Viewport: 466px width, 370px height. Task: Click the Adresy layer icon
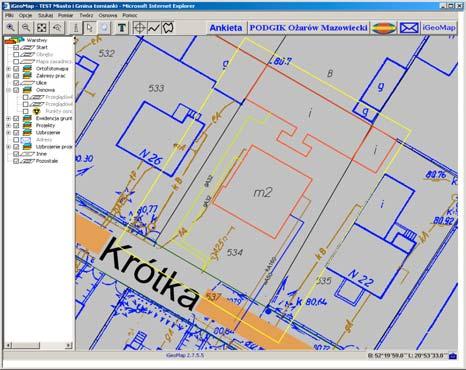26,140
